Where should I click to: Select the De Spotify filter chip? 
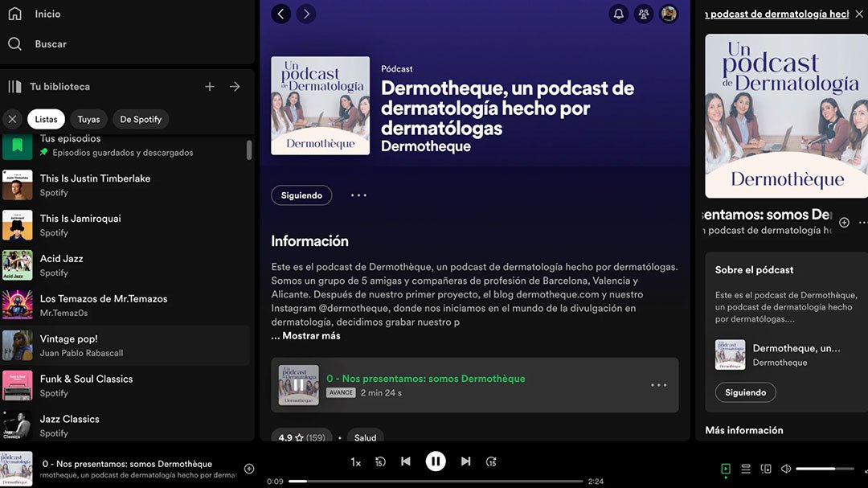[x=141, y=119]
